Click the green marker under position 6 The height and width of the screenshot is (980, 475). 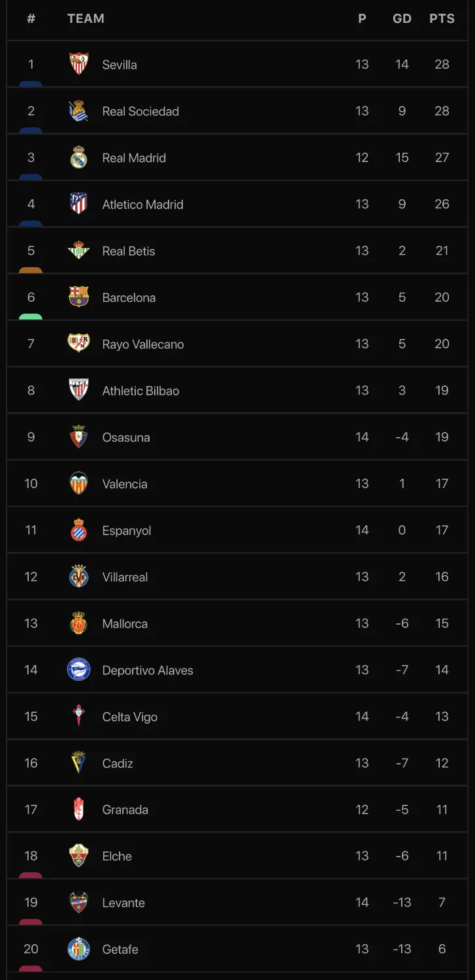pyautogui.click(x=31, y=317)
